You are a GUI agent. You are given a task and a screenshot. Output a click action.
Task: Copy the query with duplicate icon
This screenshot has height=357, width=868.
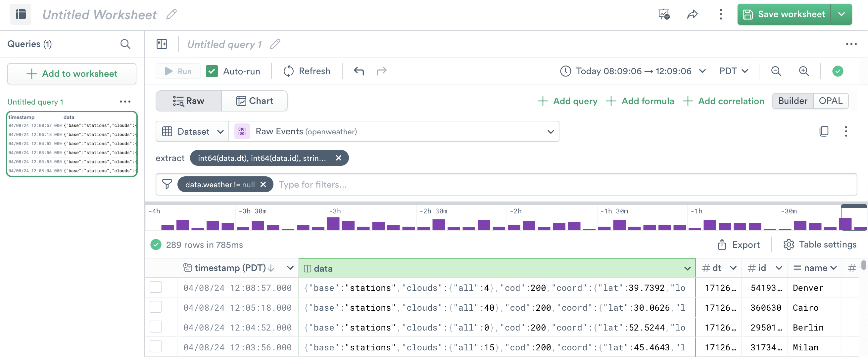point(824,131)
